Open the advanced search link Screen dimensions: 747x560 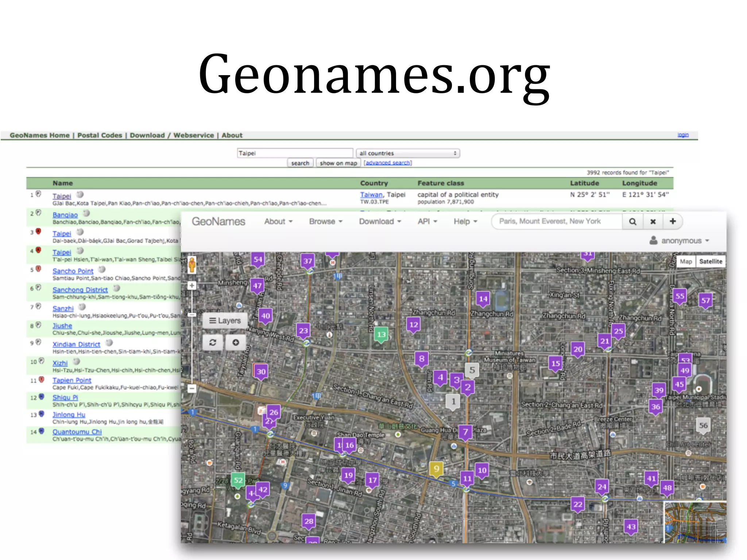coord(388,163)
